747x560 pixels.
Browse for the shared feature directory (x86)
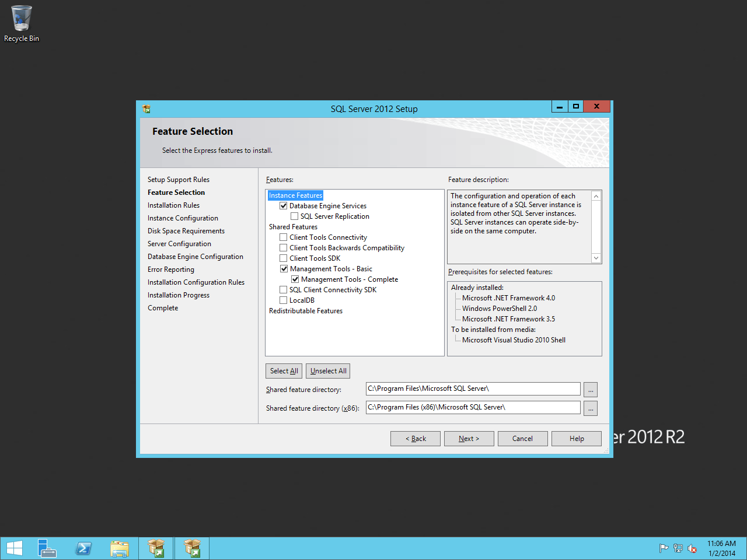coord(591,408)
